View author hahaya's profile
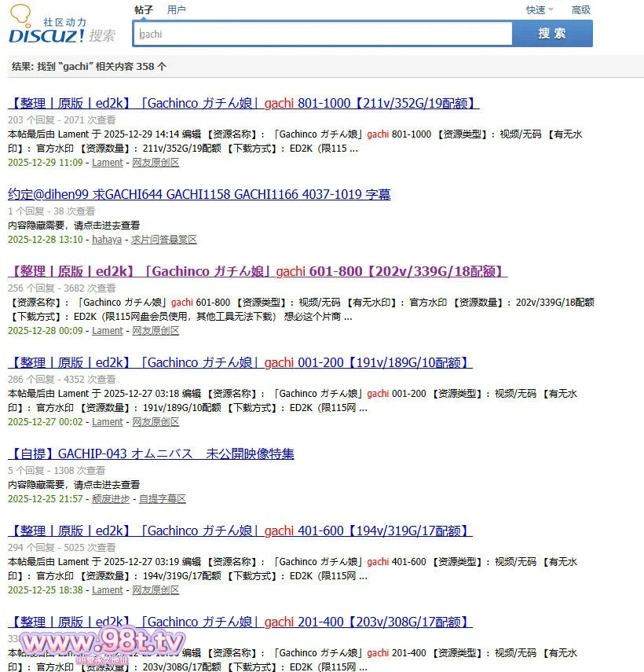Image resolution: width=644 pixels, height=672 pixels. click(x=107, y=240)
